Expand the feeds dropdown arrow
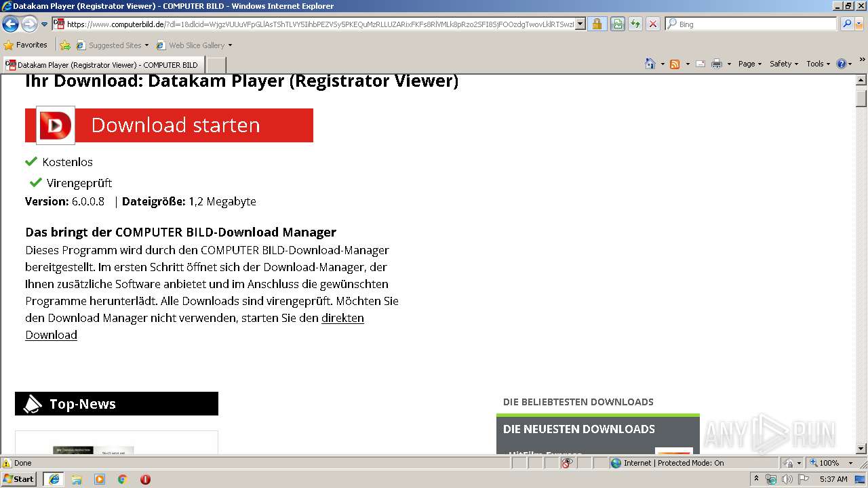The height and width of the screenshot is (488, 868). coord(688,64)
